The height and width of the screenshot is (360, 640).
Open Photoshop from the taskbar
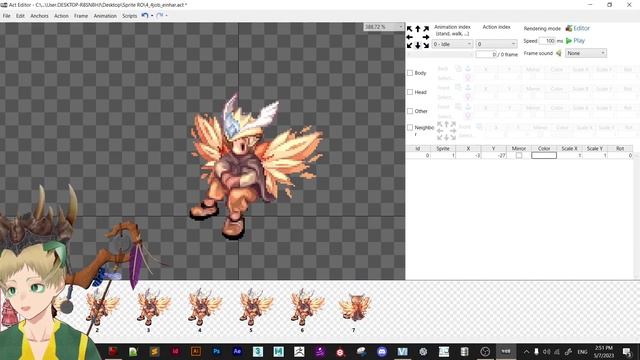(216, 351)
